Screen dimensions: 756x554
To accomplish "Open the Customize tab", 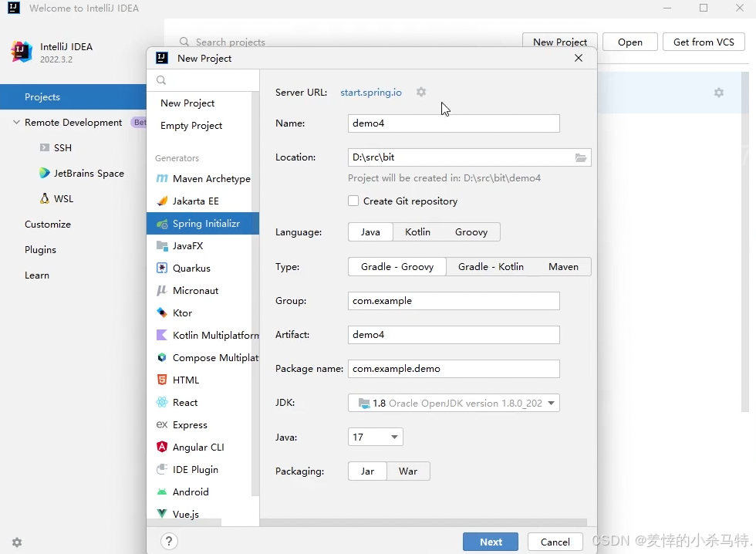I will pos(48,225).
